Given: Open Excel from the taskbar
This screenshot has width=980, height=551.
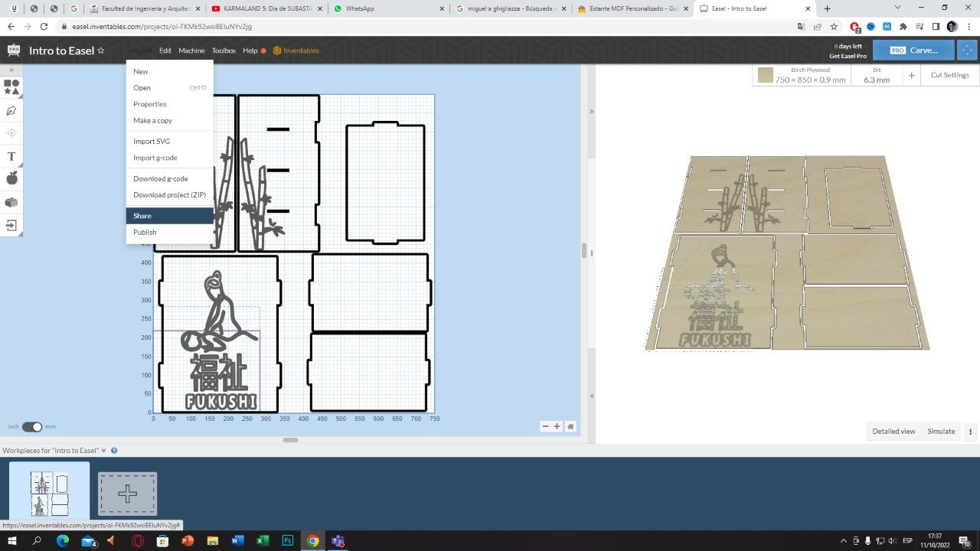Looking at the screenshot, I should click(x=263, y=541).
